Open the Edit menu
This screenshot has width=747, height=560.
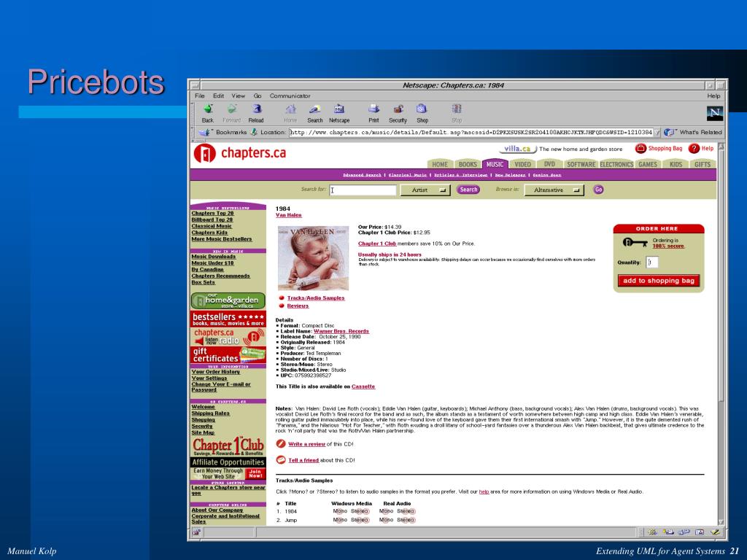pos(218,96)
